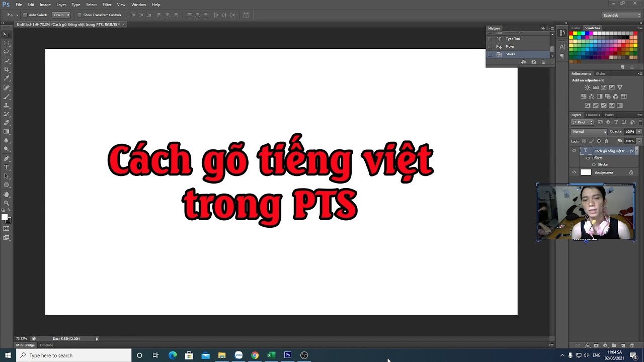The width and height of the screenshot is (644, 362).
Task: Add a Color Balance adjustment
Action: [592, 97]
